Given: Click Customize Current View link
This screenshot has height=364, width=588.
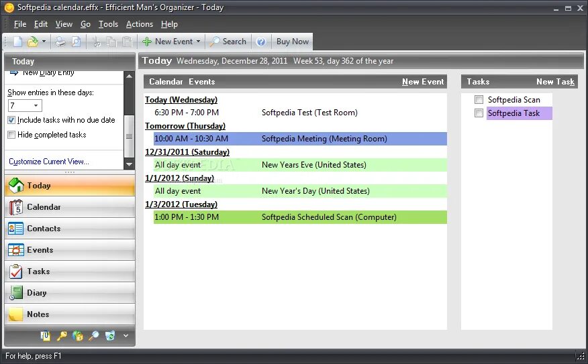Looking at the screenshot, I should point(49,162).
